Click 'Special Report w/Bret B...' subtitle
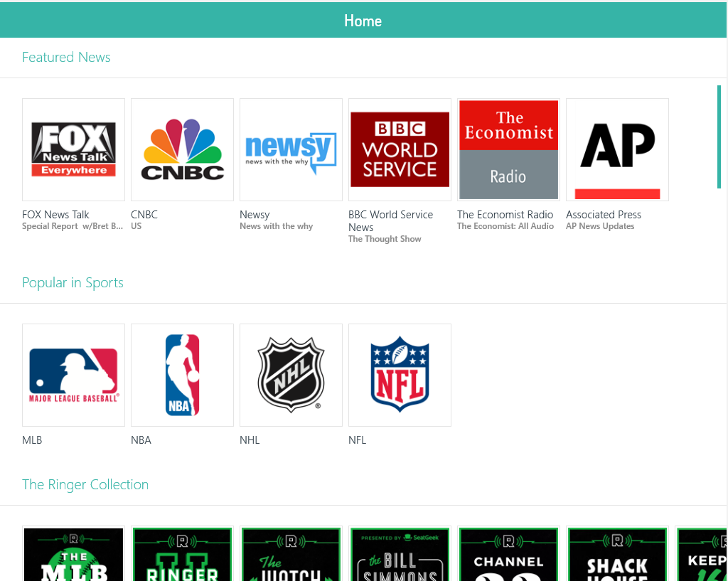 [x=73, y=226]
